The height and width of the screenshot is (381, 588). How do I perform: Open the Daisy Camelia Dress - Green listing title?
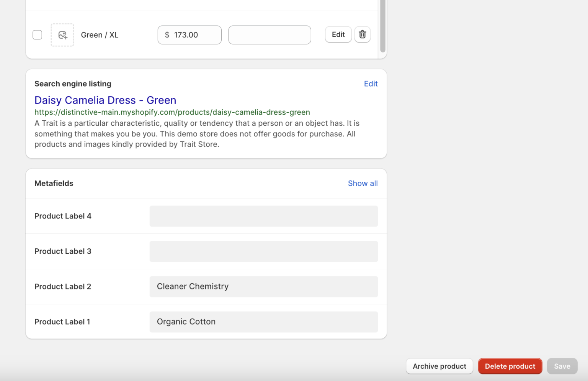[105, 100]
